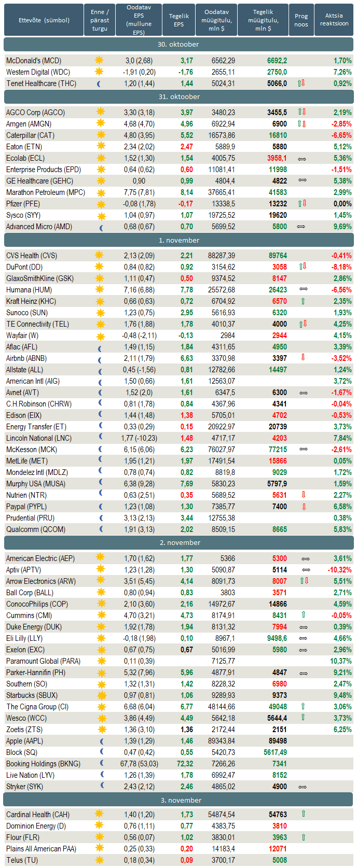Click '1,77 (-10,23)' expected EPS for Lincoln National
The width and height of the screenshot is (357, 868).
(139, 438)
